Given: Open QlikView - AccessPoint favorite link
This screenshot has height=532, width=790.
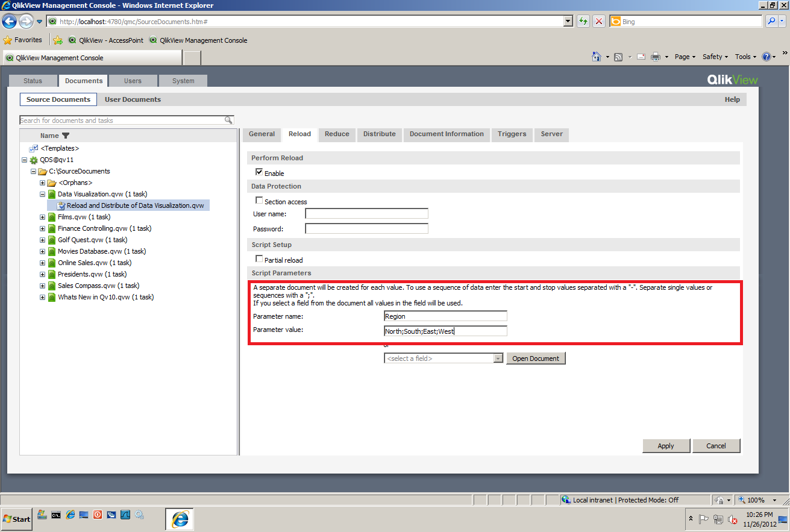Looking at the screenshot, I should (106, 40).
